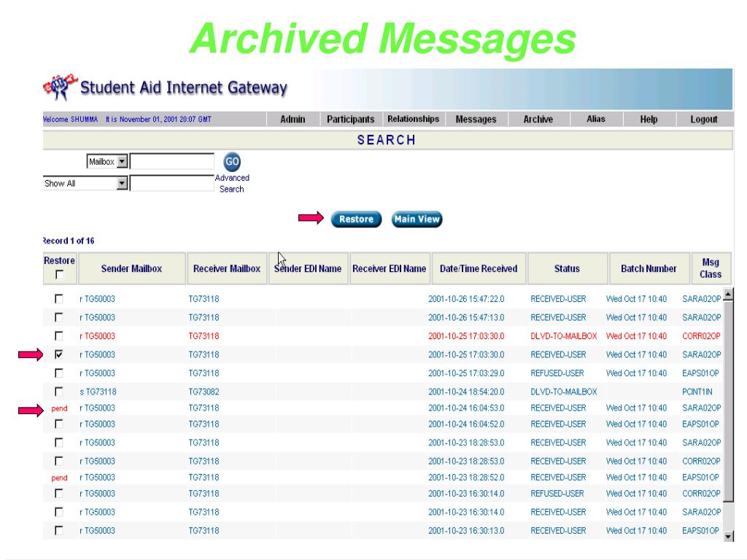The width and height of the screenshot is (747, 560).
Task: Open the Alias menu
Action: pos(596,119)
